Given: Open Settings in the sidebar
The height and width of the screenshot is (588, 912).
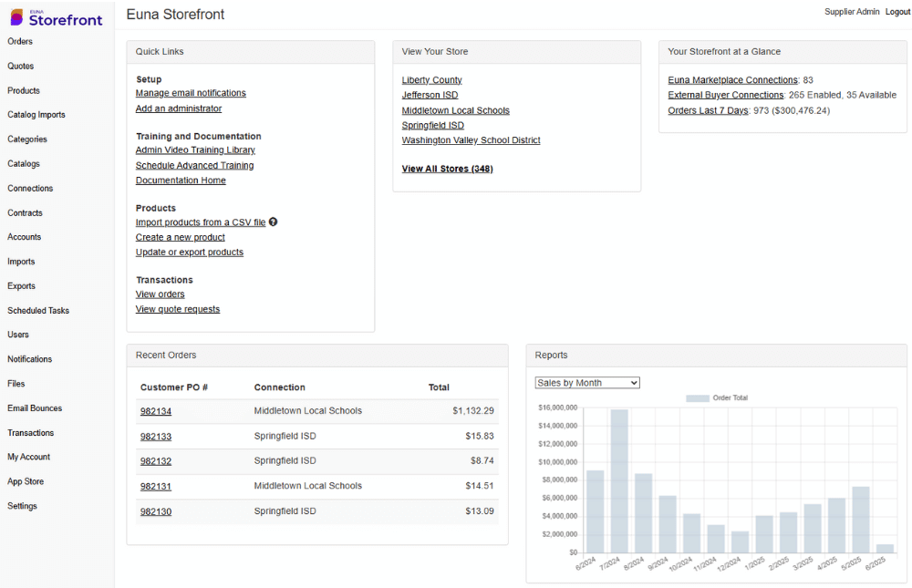Looking at the screenshot, I should tap(22, 506).
